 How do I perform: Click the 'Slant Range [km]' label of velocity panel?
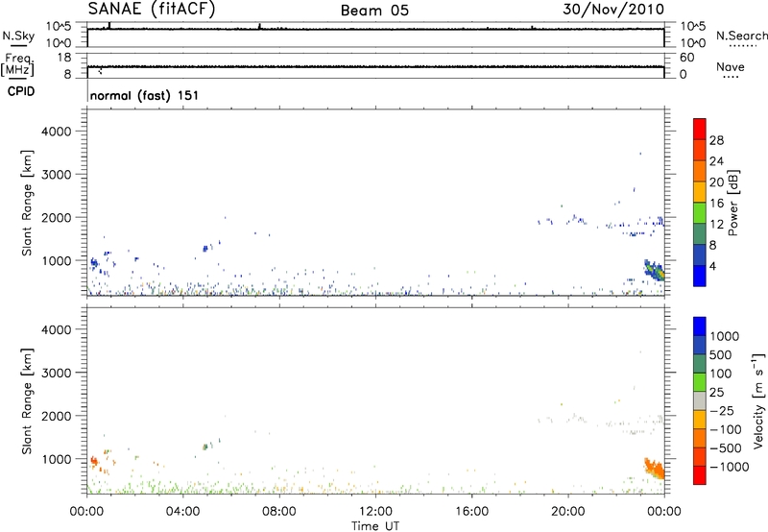point(27,401)
